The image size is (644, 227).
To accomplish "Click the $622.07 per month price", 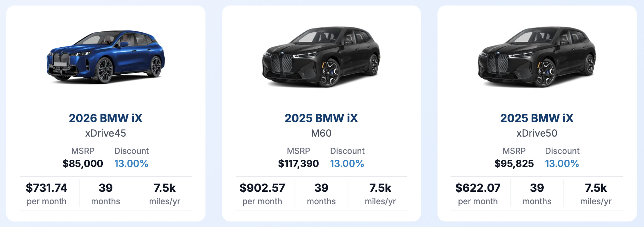I will (478, 188).
